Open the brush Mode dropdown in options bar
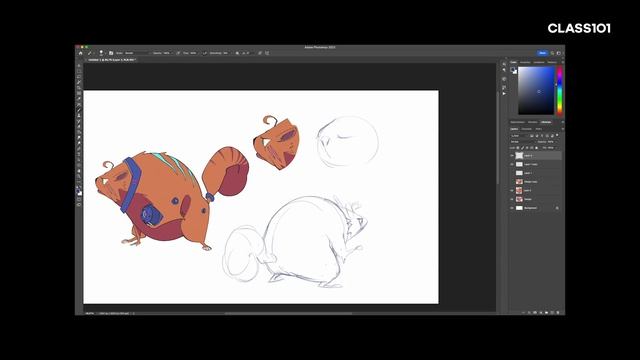This screenshot has width=640, height=360. click(x=136, y=53)
